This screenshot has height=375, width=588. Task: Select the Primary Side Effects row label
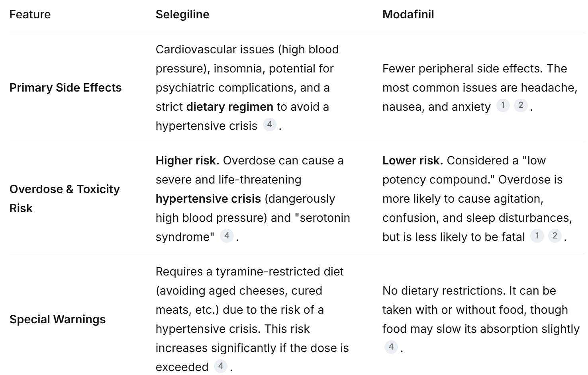click(65, 88)
